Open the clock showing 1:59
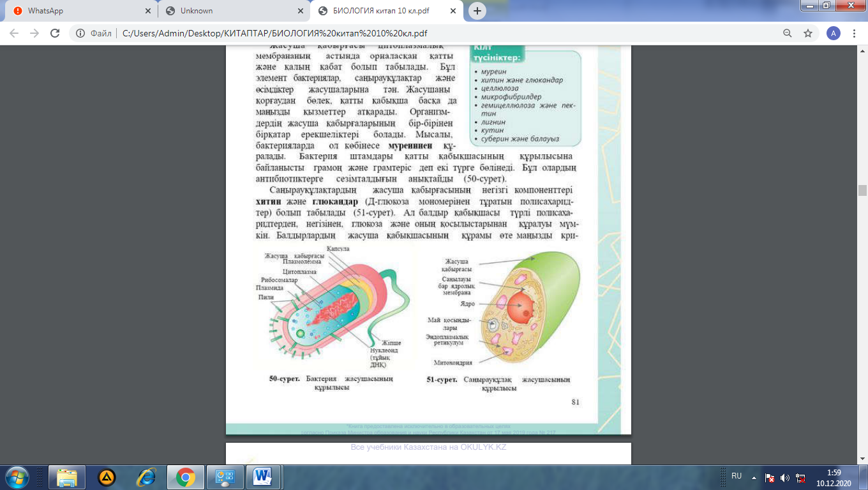This screenshot has width=868, height=490. [833, 477]
